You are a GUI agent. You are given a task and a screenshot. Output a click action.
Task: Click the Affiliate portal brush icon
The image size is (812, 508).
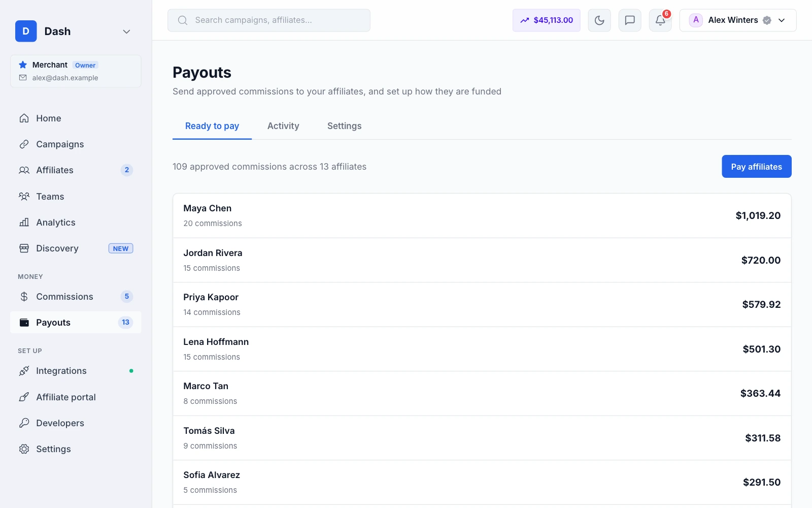coord(24,397)
